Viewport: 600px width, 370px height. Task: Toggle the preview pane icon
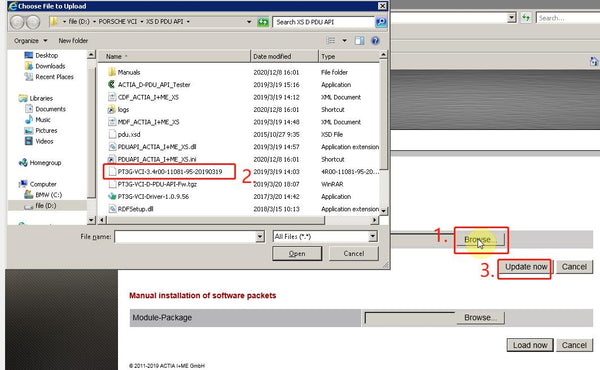point(359,41)
